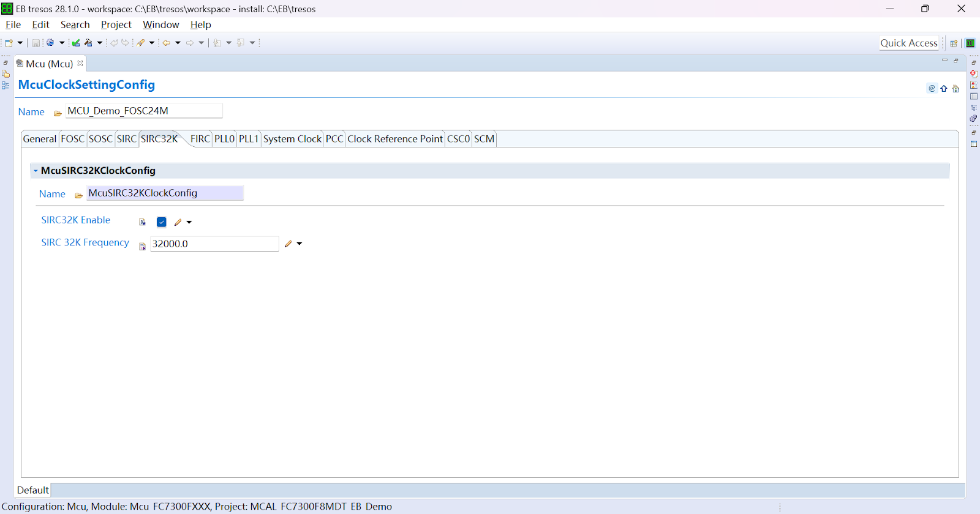
Task: Click the Quick Access search box
Action: 909,43
